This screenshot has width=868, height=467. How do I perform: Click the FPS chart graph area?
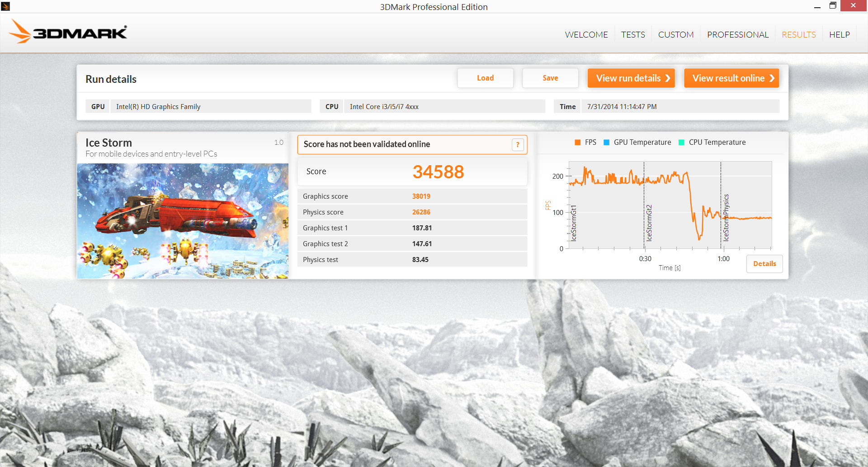tap(670, 205)
